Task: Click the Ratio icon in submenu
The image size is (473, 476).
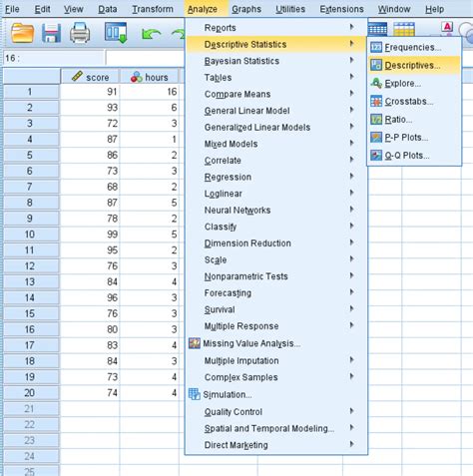Action: point(376,119)
